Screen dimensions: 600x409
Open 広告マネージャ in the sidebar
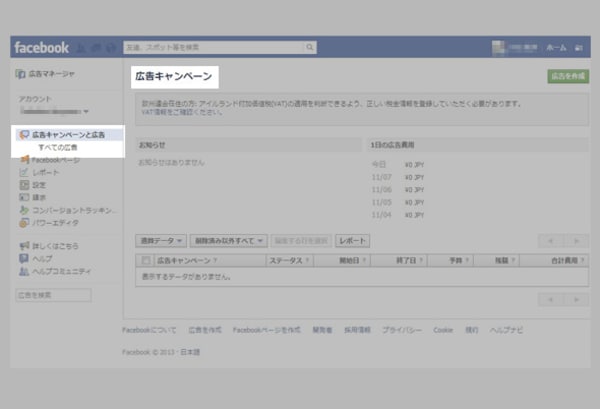(x=45, y=74)
